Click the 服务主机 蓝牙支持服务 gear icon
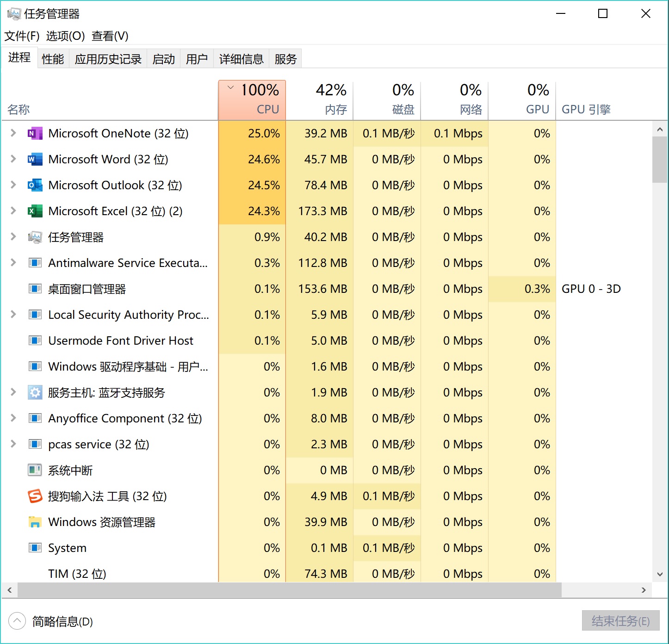Screen dimensions: 669x644 [x=34, y=392]
